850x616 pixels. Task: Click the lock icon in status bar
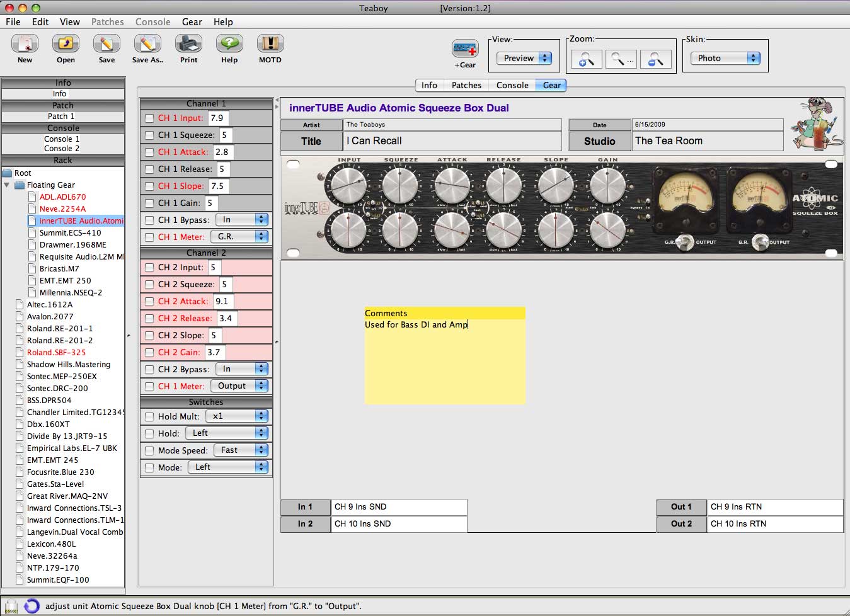pos(11,606)
